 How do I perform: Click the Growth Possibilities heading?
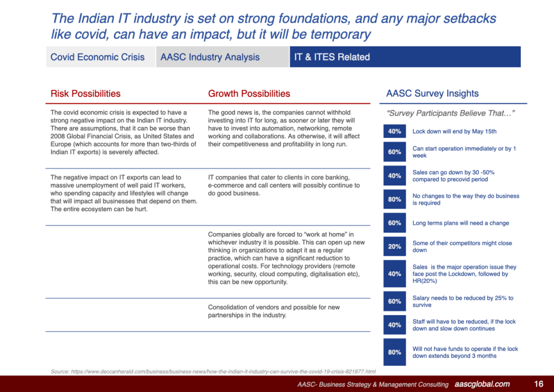click(249, 94)
